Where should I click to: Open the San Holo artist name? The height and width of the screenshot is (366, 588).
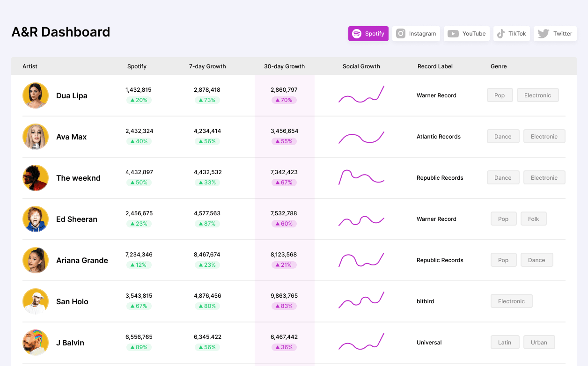tap(72, 301)
